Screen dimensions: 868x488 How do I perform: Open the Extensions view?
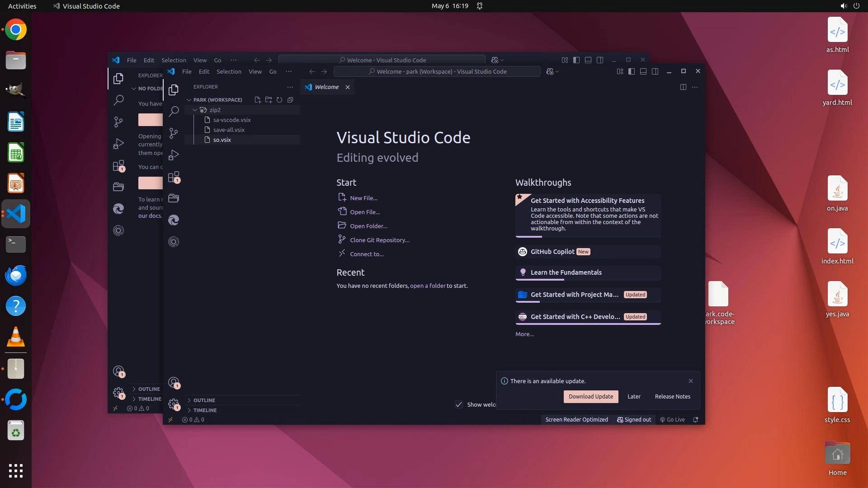[174, 177]
